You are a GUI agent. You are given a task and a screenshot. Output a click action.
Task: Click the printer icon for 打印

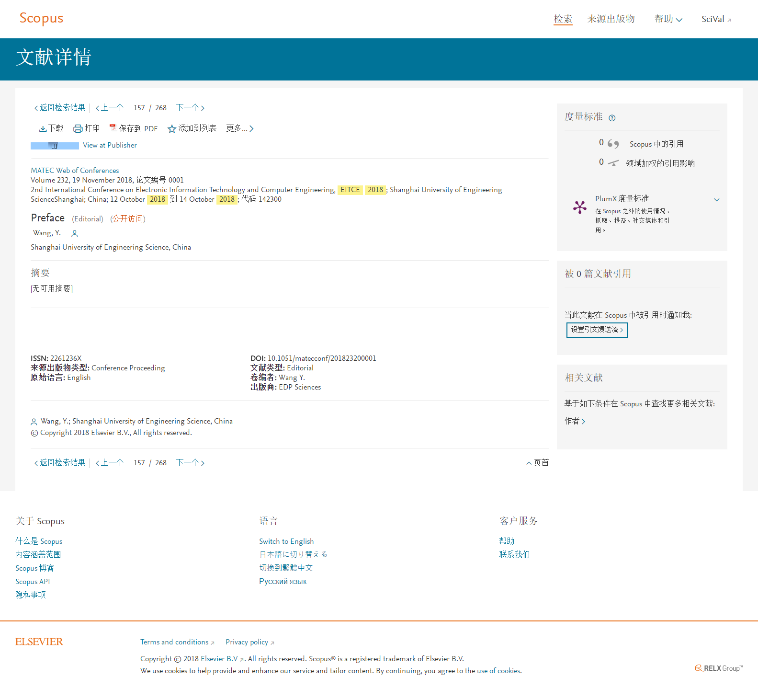(78, 128)
